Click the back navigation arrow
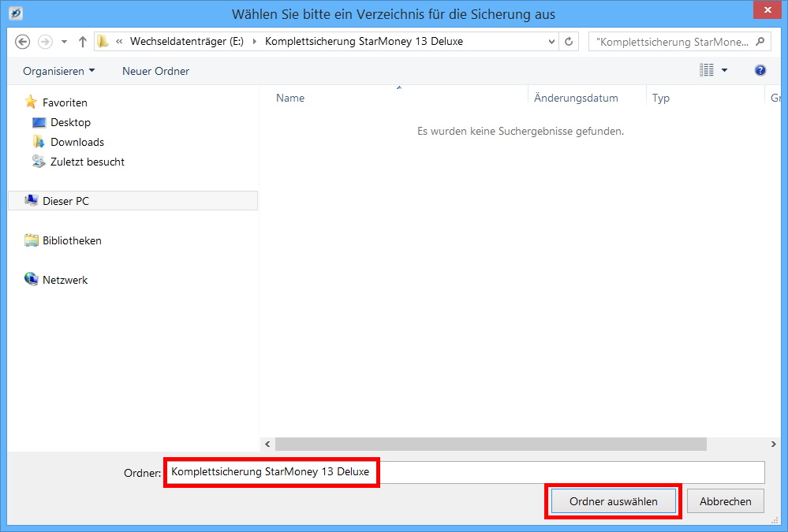The height and width of the screenshot is (532, 788). click(x=22, y=42)
